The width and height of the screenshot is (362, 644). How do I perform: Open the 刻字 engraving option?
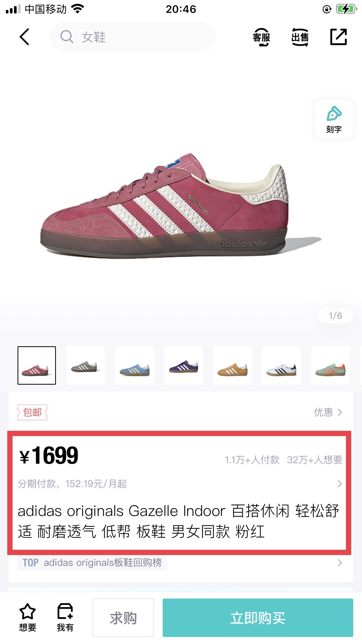[x=334, y=119]
